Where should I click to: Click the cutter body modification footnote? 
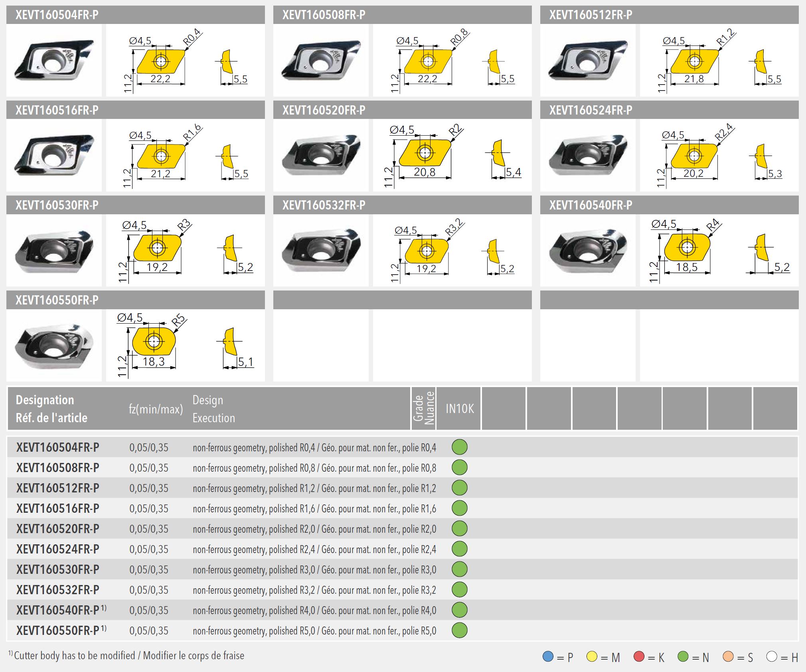[126, 656]
